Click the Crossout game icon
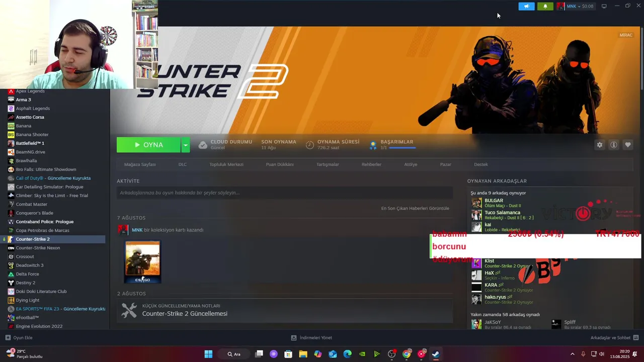644x362 pixels. click(11, 256)
